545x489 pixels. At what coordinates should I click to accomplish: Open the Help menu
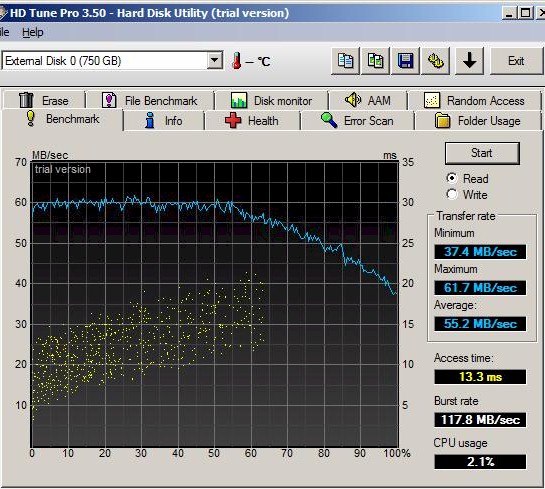(33, 32)
